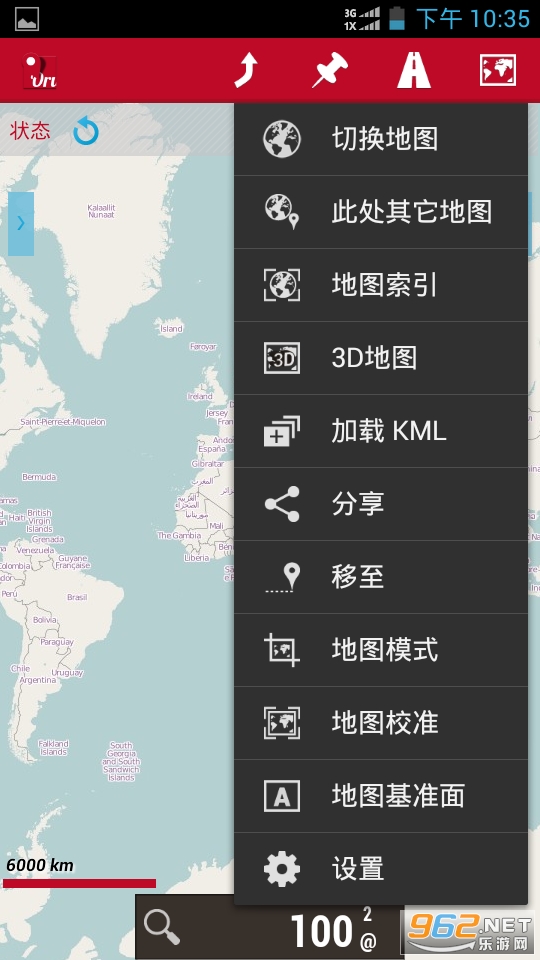Select 此处其它地图 menu item

[x=381, y=212]
